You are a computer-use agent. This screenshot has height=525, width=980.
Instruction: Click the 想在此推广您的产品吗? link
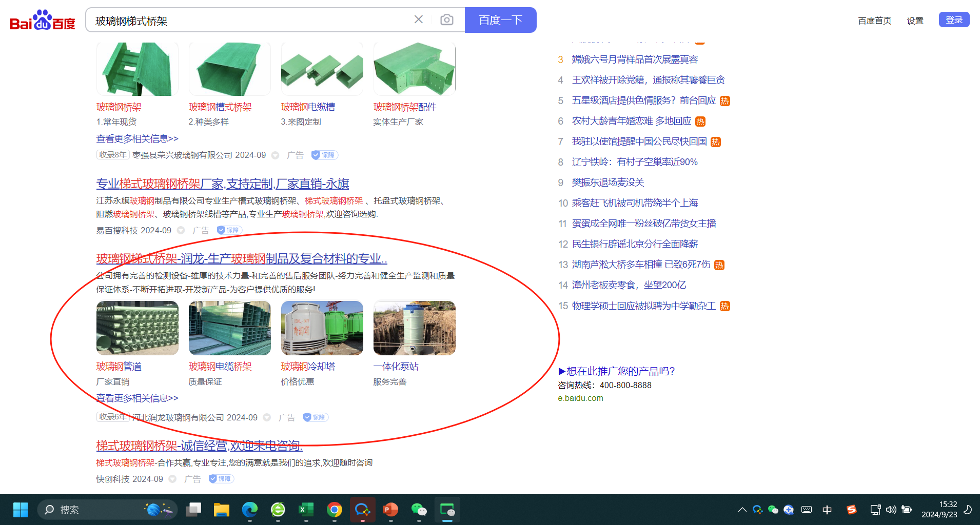click(x=616, y=371)
